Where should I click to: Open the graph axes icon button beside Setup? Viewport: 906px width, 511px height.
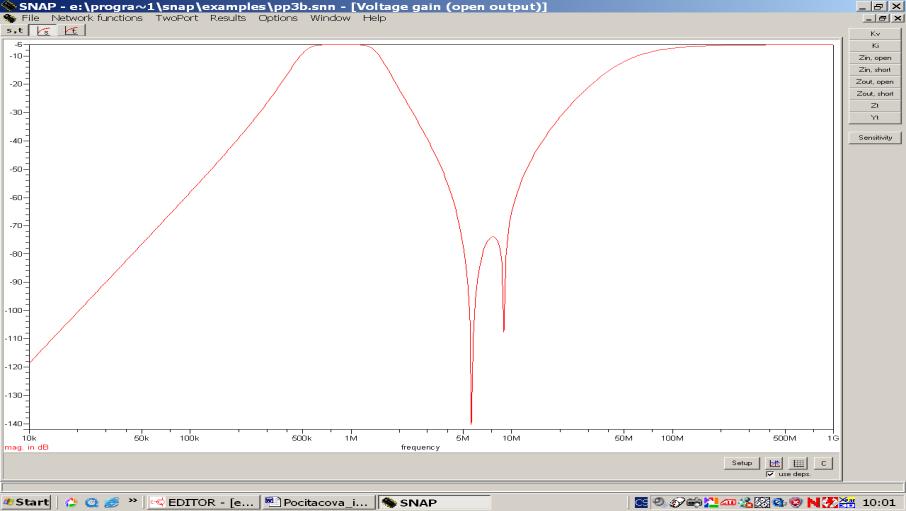pyautogui.click(x=774, y=463)
